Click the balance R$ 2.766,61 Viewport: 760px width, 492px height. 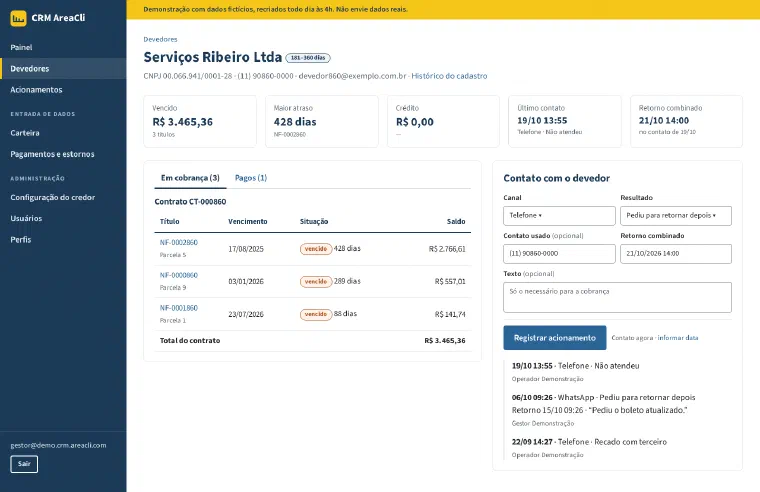point(447,249)
